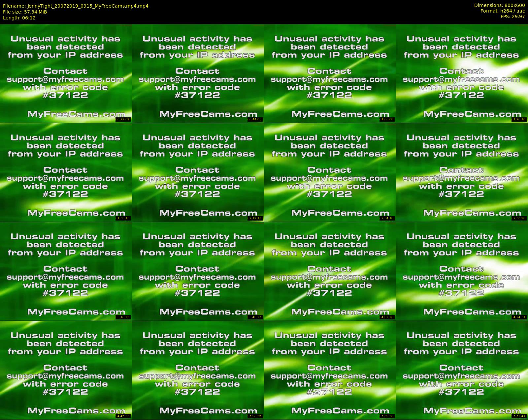Pick the frame captured at 04:46:33
Screen dimensions: 528x420
coord(66,370)
